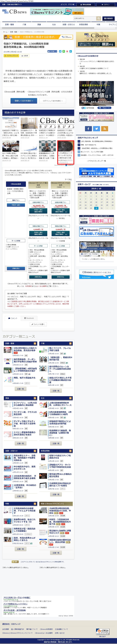Click ホーム in the breadcrumb

pyautogui.click(x=5, y=32)
